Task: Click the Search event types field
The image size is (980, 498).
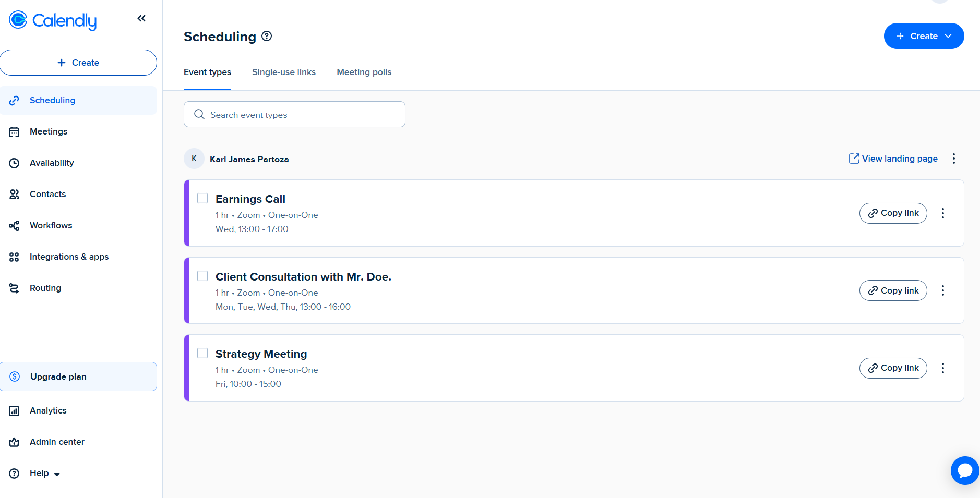Action: point(294,114)
